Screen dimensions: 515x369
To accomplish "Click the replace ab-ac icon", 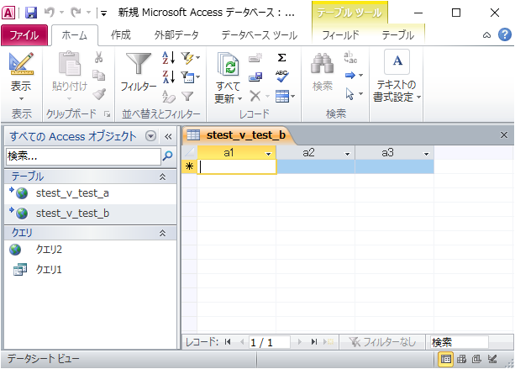I will coord(350,57).
